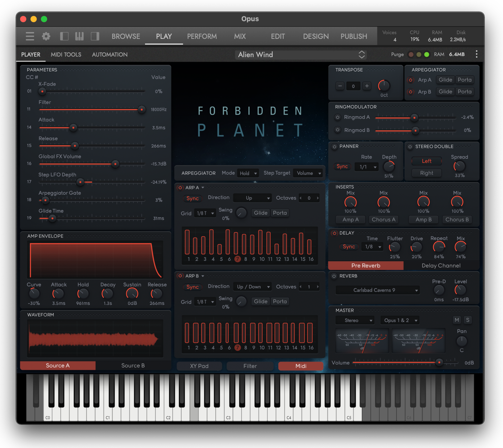Select step 7 in ARP A sequencer
Viewport: 503px width, 448px height.
point(238,259)
